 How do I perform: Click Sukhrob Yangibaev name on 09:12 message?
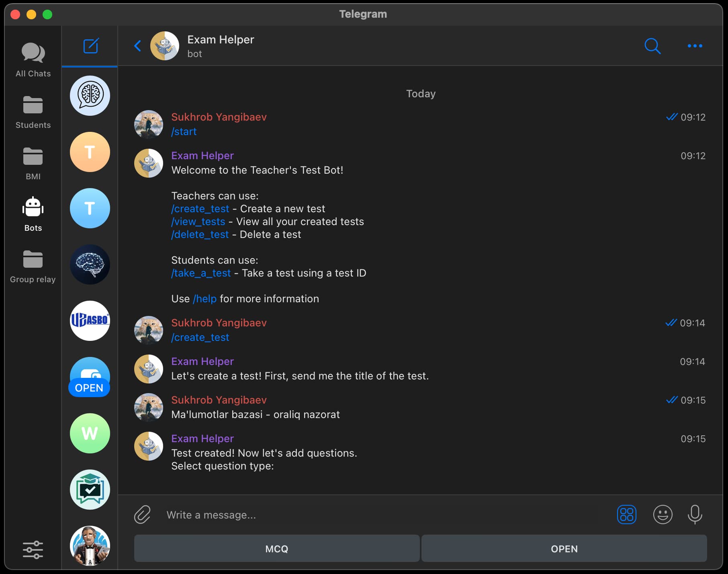click(219, 117)
